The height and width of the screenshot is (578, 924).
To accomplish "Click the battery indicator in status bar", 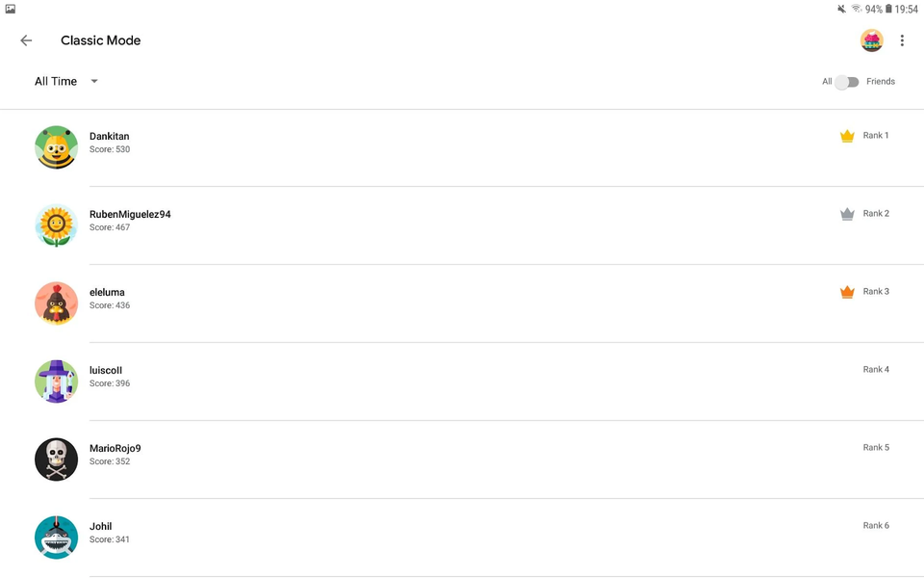I will click(888, 9).
